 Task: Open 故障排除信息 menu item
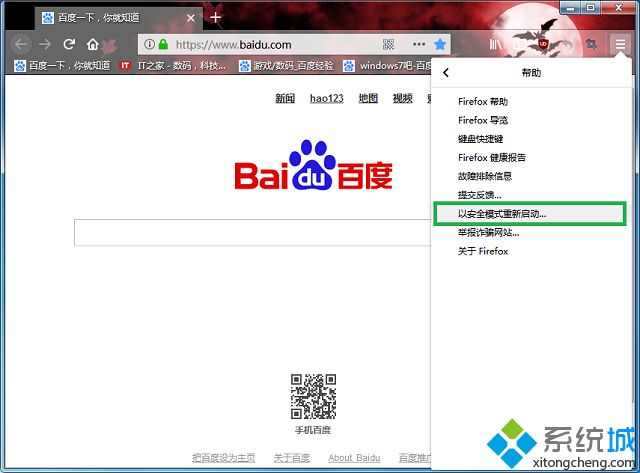(x=531, y=176)
